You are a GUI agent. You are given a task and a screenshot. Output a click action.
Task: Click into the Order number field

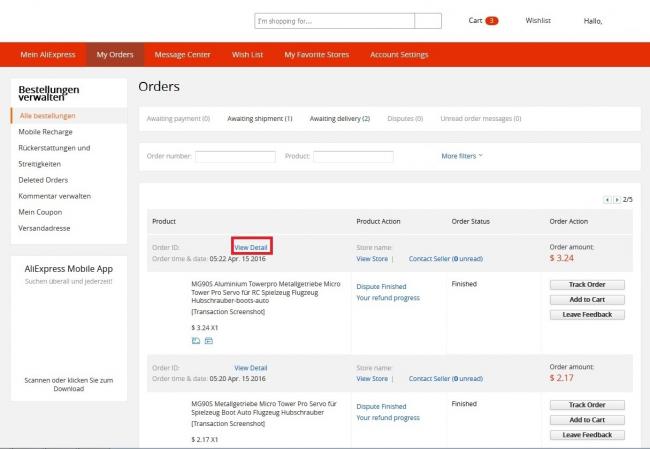click(235, 156)
